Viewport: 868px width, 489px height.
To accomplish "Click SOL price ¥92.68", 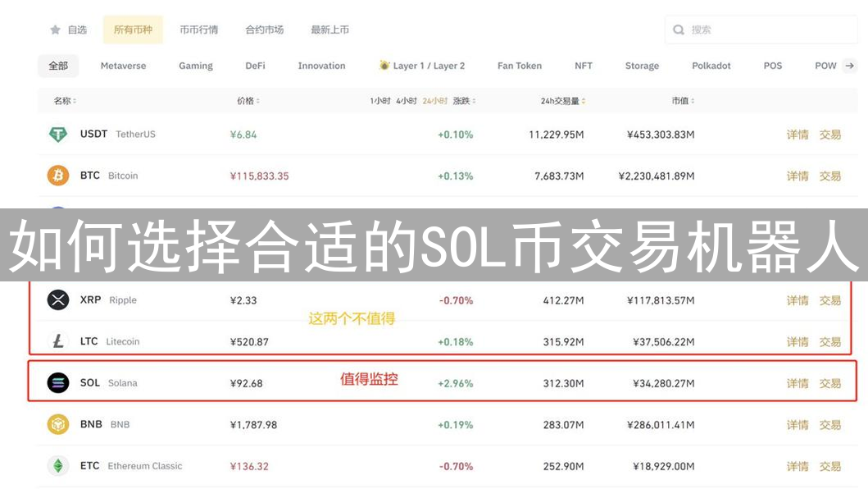I will (x=247, y=384).
